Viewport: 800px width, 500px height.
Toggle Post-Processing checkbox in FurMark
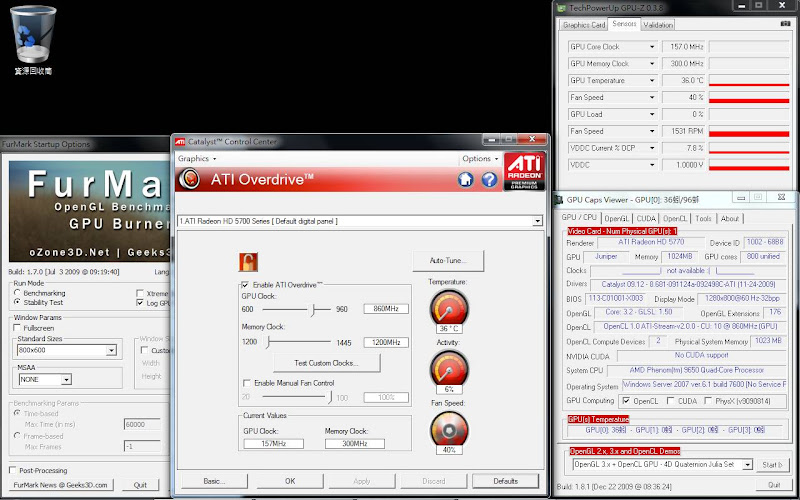point(13,470)
